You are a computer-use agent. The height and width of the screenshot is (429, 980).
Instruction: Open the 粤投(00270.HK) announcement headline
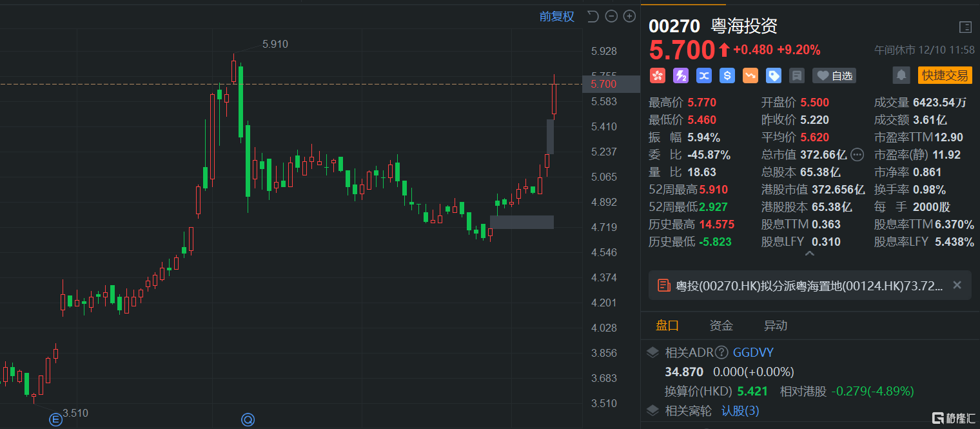click(808, 285)
